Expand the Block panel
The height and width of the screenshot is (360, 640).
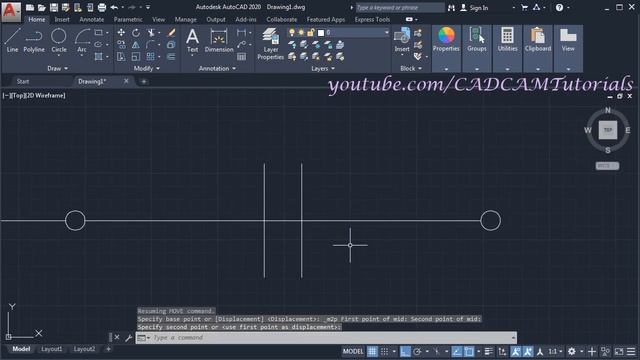[411, 69]
